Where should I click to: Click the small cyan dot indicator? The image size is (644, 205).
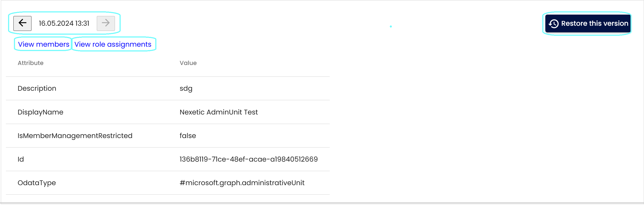[391, 27]
